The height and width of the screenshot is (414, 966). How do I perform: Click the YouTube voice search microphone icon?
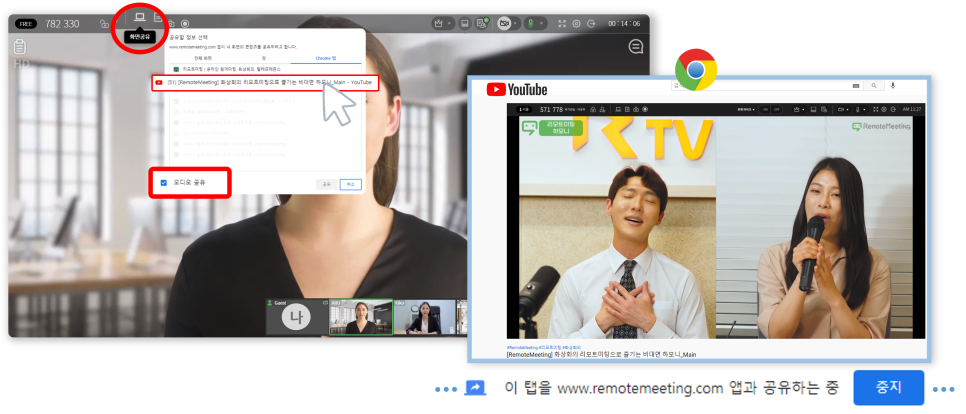[893, 86]
